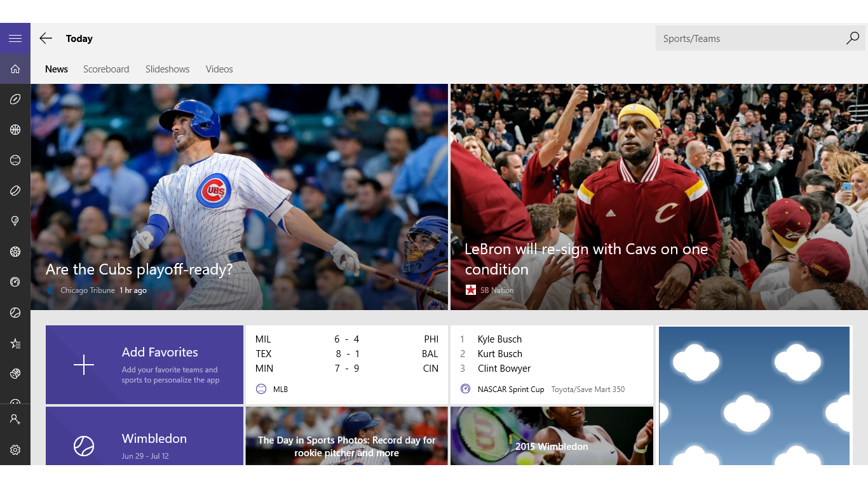Open the football section in the sidebar
Viewport: 868px width, 488px height.
(x=15, y=99)
